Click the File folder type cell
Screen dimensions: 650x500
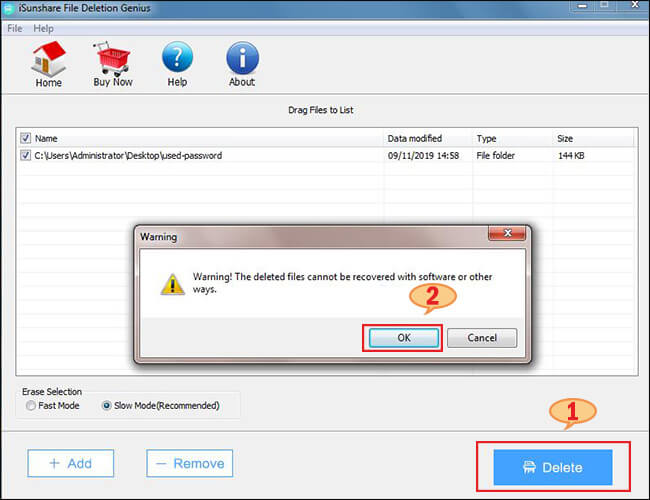(x=495, y=155)
